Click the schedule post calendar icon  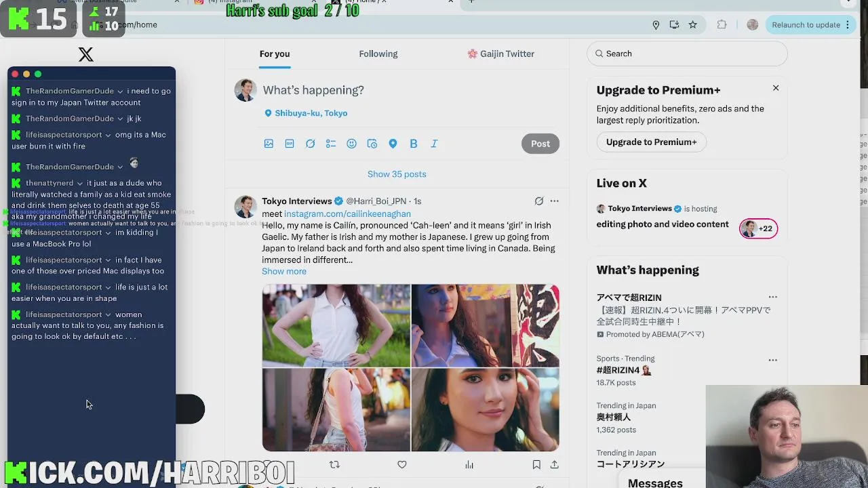click(372, 144)
